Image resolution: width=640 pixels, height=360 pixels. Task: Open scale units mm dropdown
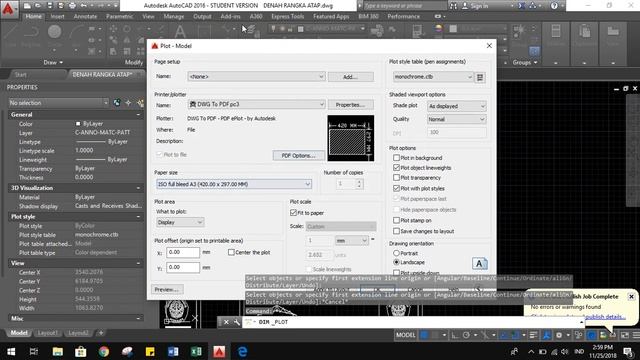click(x=351, y=241)
